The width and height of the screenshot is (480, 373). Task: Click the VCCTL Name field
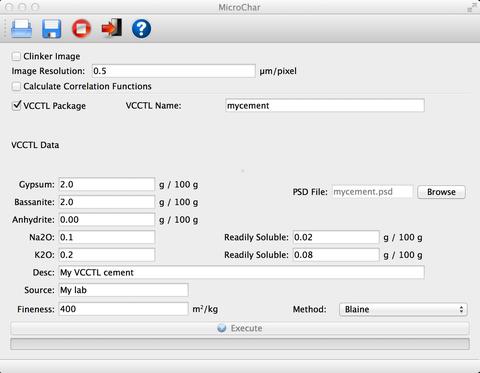pos(325,106)
